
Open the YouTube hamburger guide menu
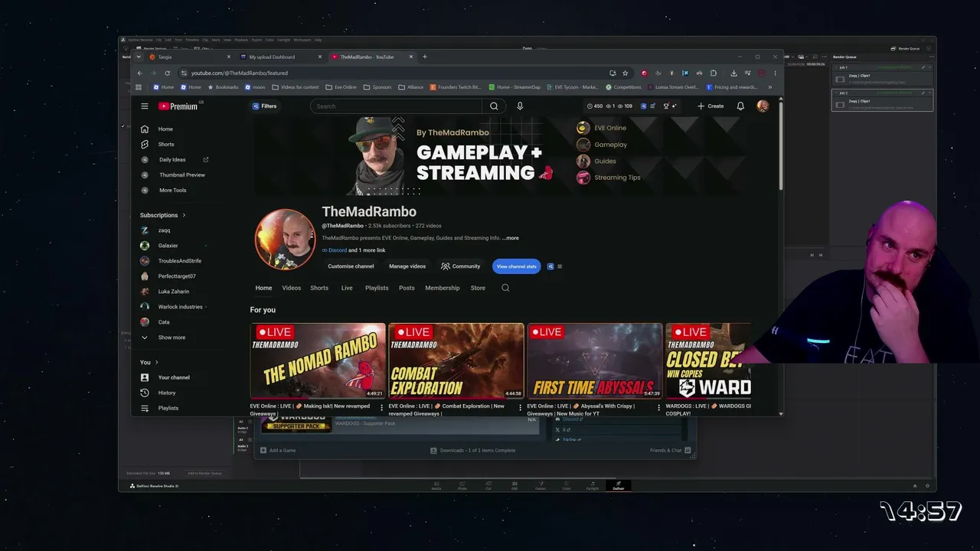145,106
